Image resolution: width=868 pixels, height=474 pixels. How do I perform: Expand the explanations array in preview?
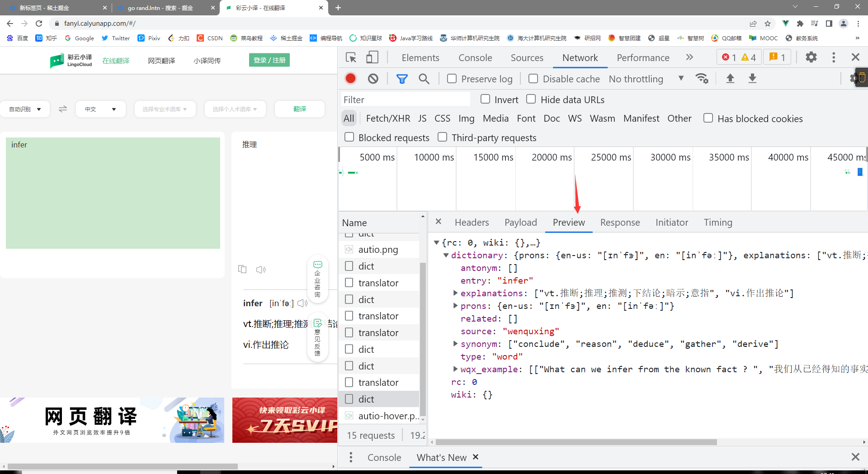click(455, 293)
